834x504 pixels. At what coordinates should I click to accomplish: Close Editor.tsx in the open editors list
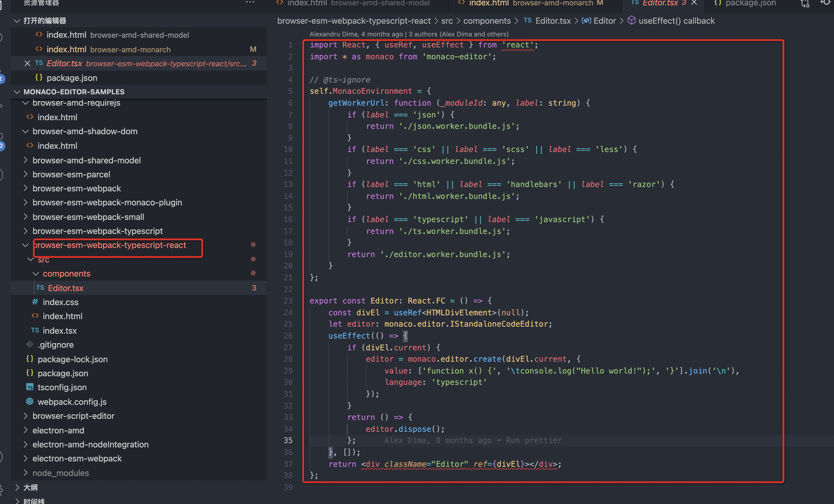pyautogui.click(x=28, y=63)
